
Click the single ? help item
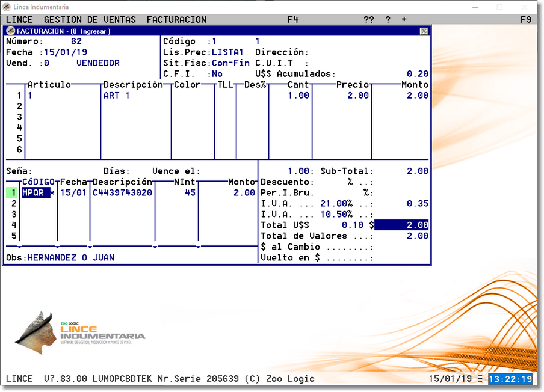point(388,20)
